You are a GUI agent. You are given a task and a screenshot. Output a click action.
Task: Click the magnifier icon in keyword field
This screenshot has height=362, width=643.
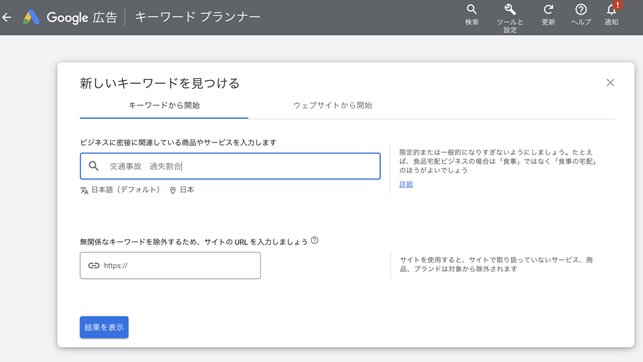pyautogui.click(x=93, y=166)
